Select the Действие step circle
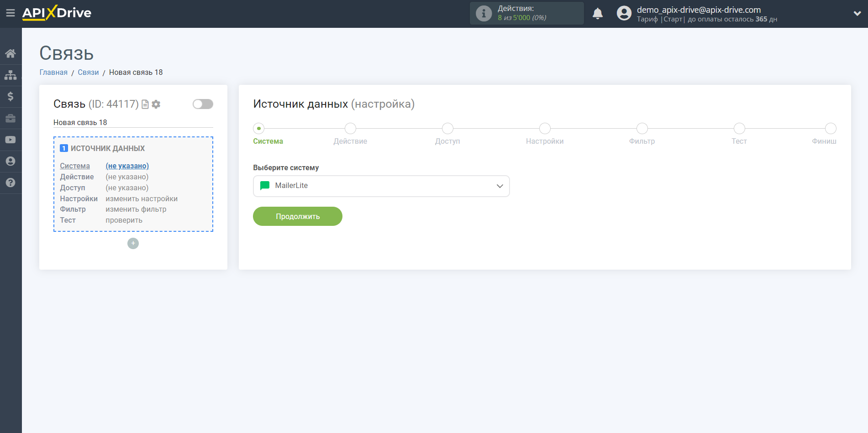 point(350,129)
